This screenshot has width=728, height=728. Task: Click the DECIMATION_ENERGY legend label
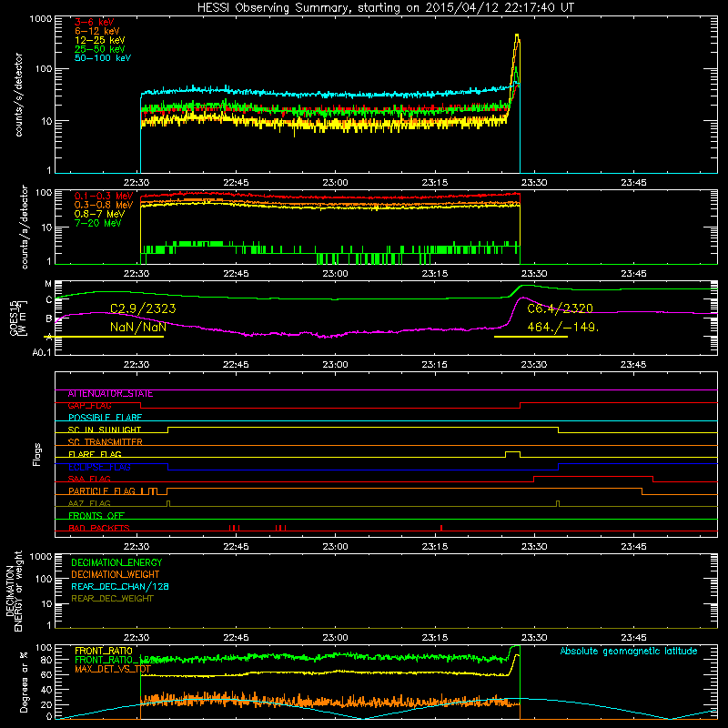click(116, 562)
